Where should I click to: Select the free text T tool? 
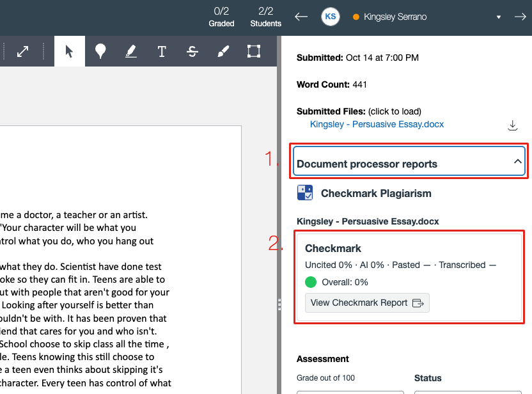[x=162, y=51]
